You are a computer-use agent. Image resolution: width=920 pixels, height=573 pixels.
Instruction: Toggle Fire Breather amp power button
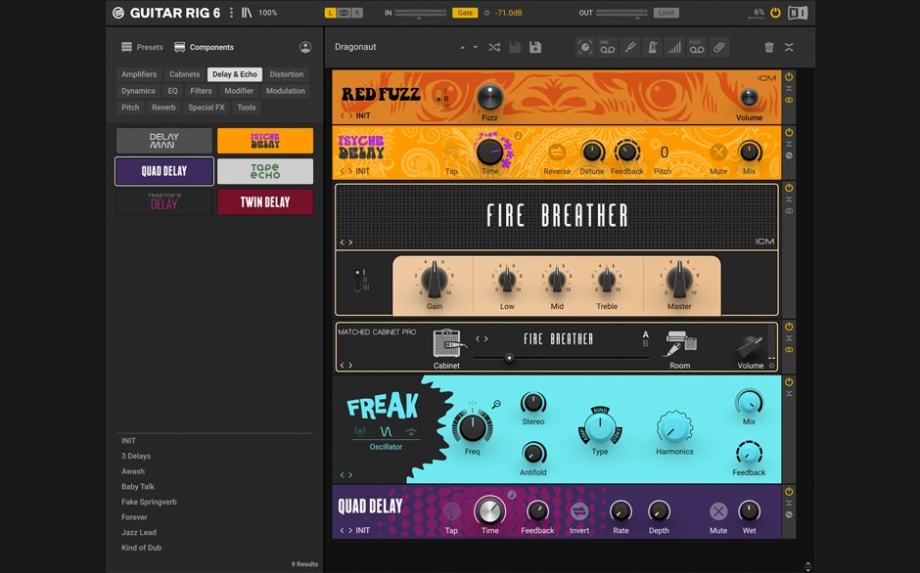click(789, 188)
